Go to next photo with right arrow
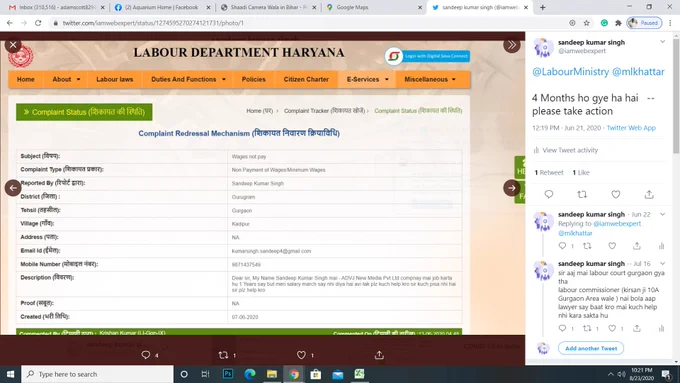Screen dimensions: 680x383 tap(512, 188)
